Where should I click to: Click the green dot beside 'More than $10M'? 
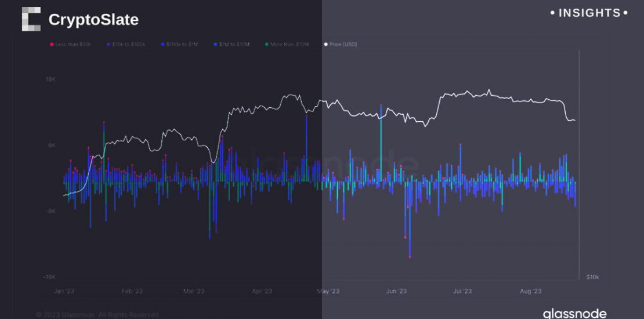pos(266,45)
